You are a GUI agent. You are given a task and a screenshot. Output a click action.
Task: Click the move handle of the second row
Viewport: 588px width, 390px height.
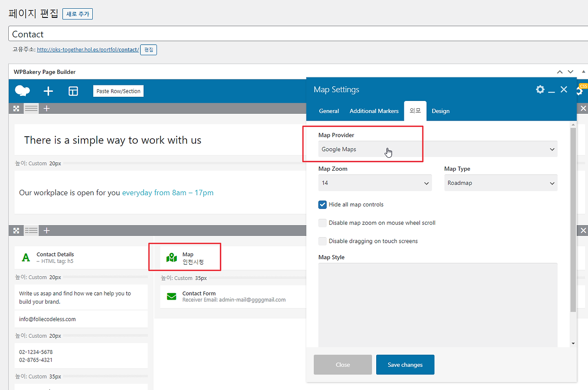coord(16,230)
